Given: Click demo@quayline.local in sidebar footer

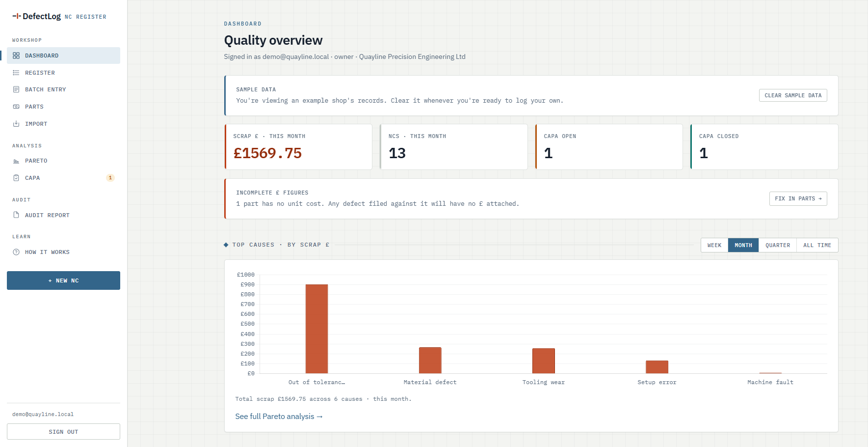Looking at the screenshot, I should click(43, 414).
